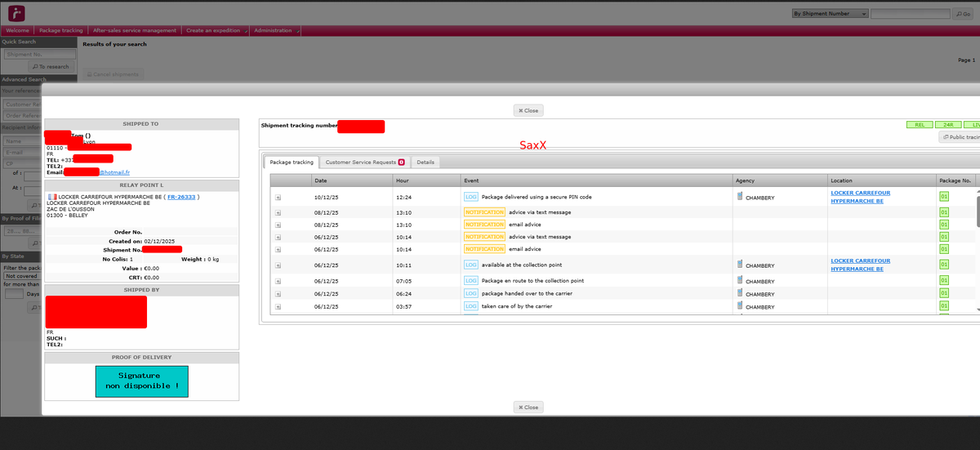Click the application logo in the header
This screenshot has width=980, height=450.
tap(16, 14)
